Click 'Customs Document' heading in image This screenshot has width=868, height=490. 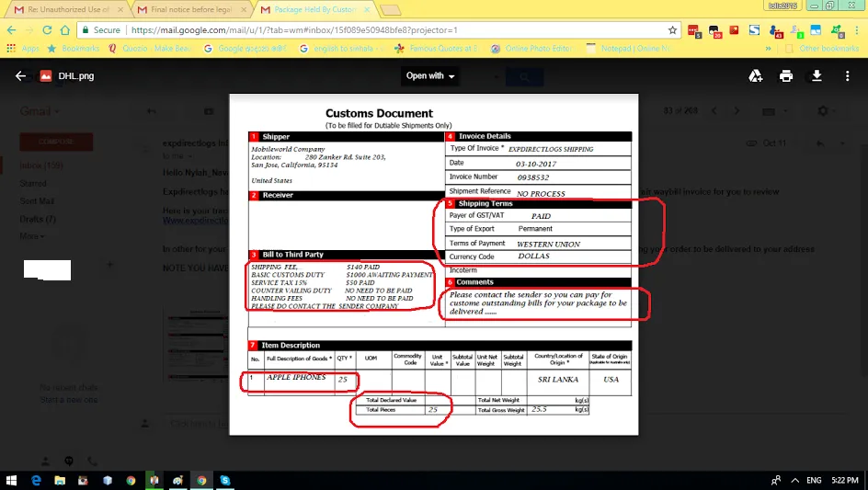coord(379,113)
